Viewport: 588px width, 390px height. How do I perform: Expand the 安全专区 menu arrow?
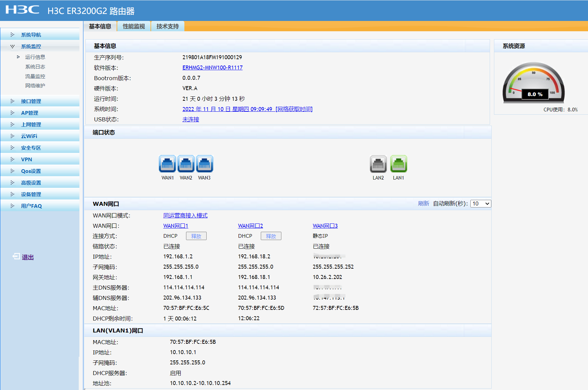(12, 148)
